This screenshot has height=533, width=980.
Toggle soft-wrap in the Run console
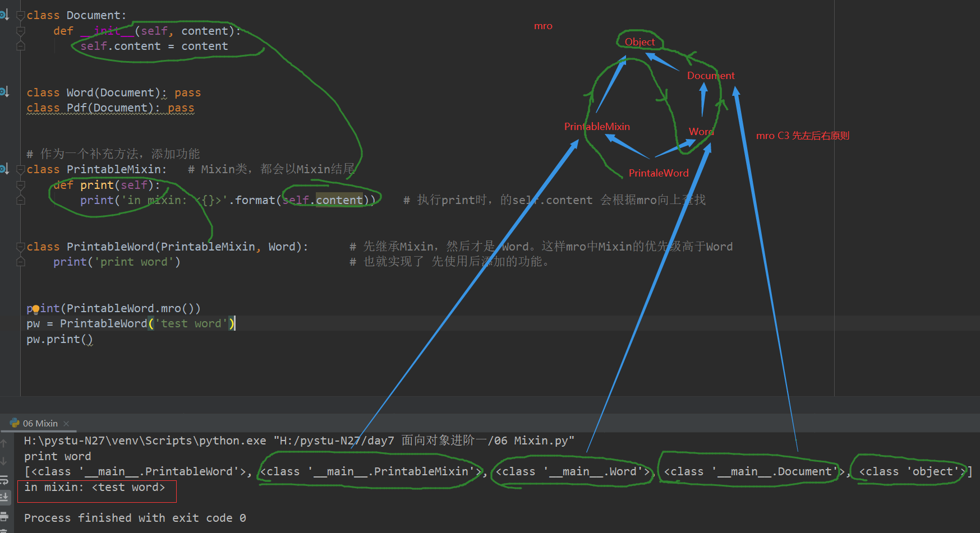coord(4,480)
